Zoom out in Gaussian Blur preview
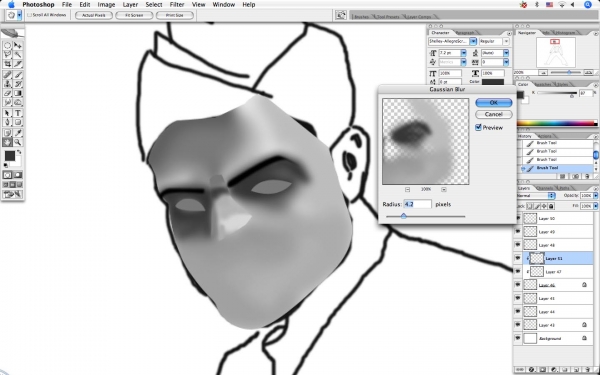This screenshot has width=600, height=375. pyautogui.click(x=408, y=189)
